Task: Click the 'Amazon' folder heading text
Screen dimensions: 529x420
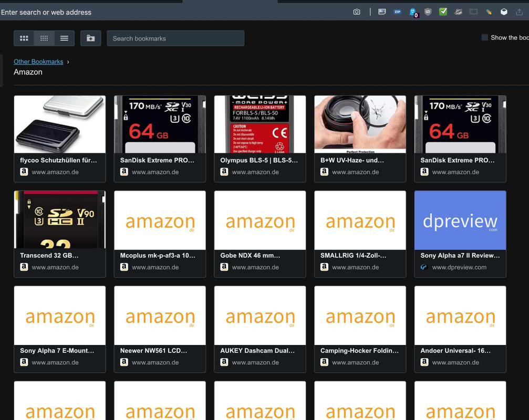Action: [28, 72]
